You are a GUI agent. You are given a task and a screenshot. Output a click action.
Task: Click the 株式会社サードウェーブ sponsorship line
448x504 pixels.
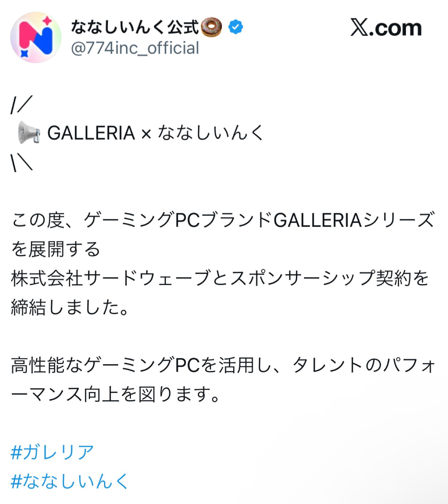220,278
